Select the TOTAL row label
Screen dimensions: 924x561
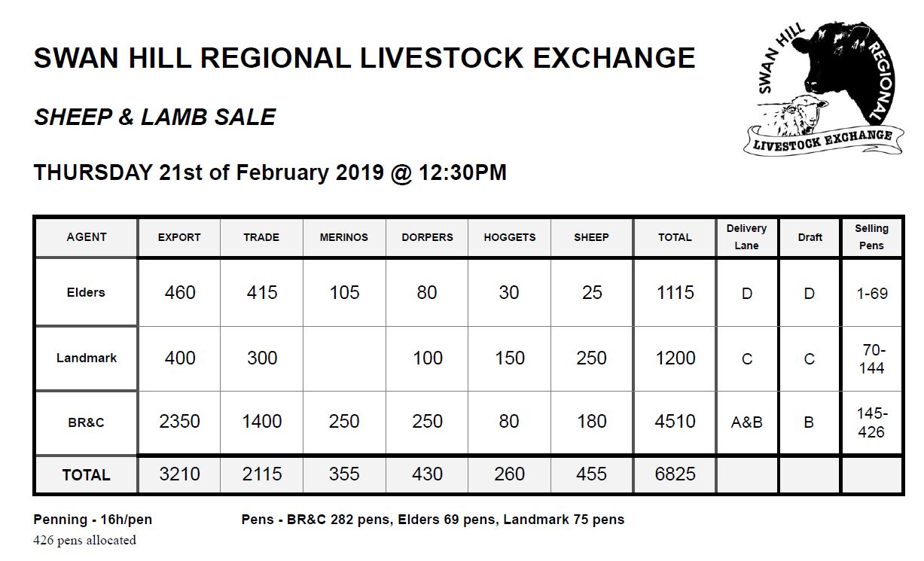click(x=87, y=475)
